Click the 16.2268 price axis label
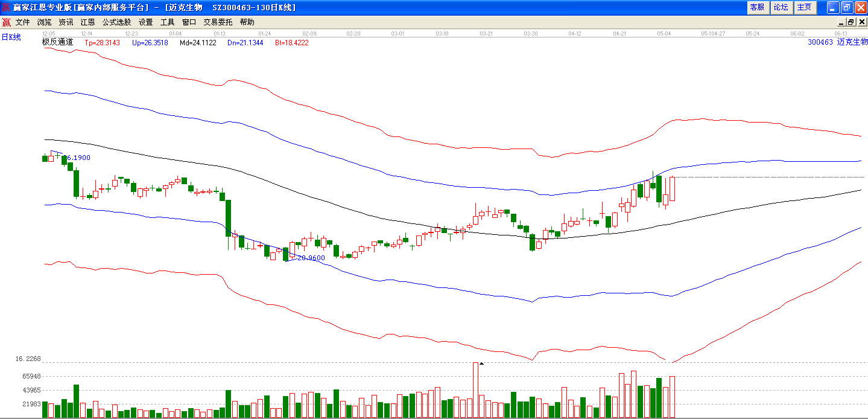The height and width of the screenshot is (419, 868). (x=28, y=359)
